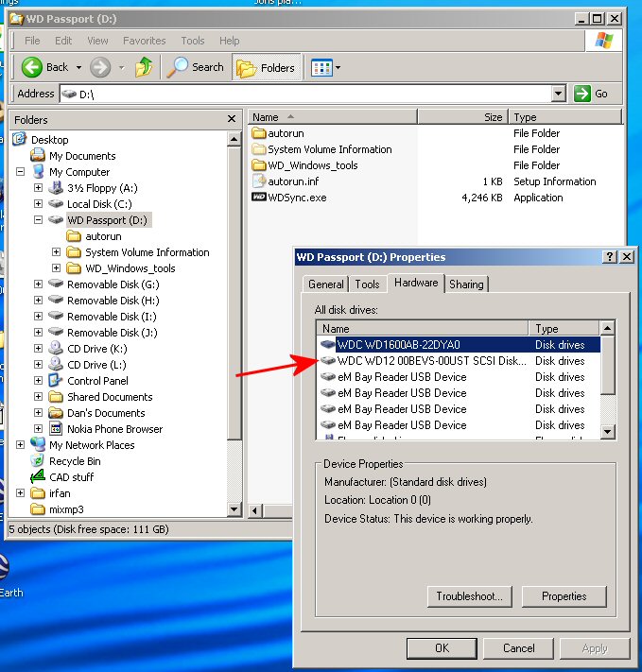
Task: Open the Back button history dropdown
Action: pos(78,67)
